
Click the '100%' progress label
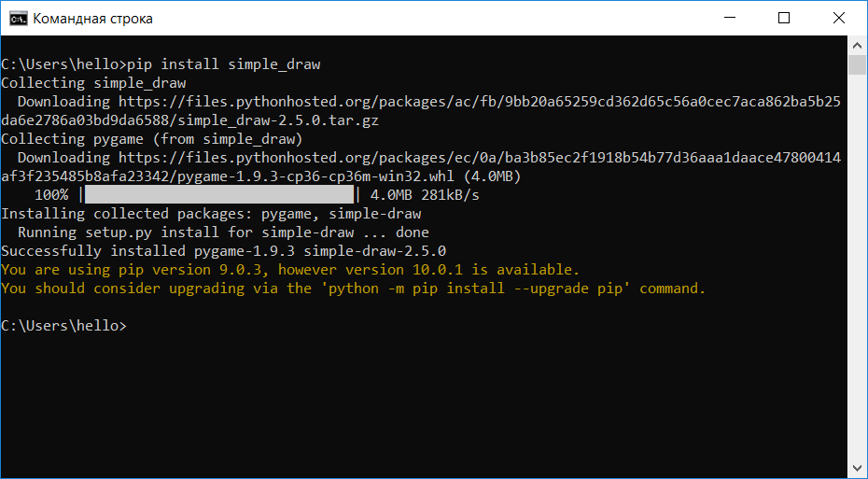pos(51,195)
